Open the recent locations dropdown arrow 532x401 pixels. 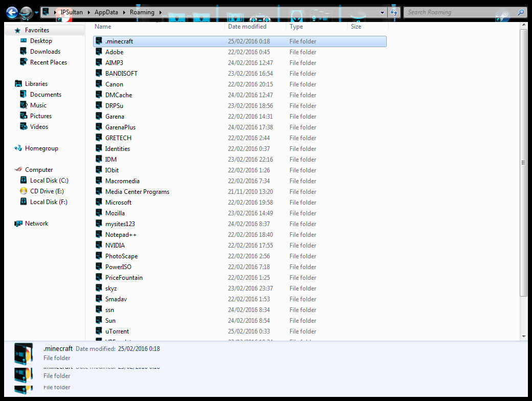pyautogui.click(x=36, y=13)
